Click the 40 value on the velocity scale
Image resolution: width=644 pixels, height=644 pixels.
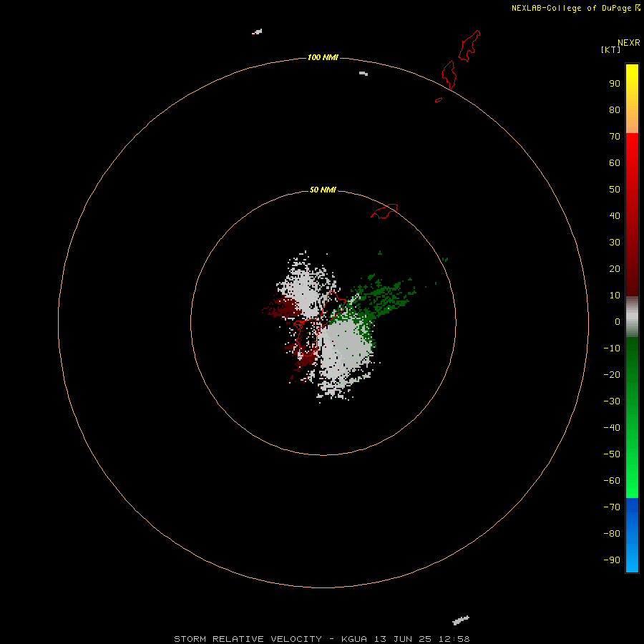coord(615,215)
